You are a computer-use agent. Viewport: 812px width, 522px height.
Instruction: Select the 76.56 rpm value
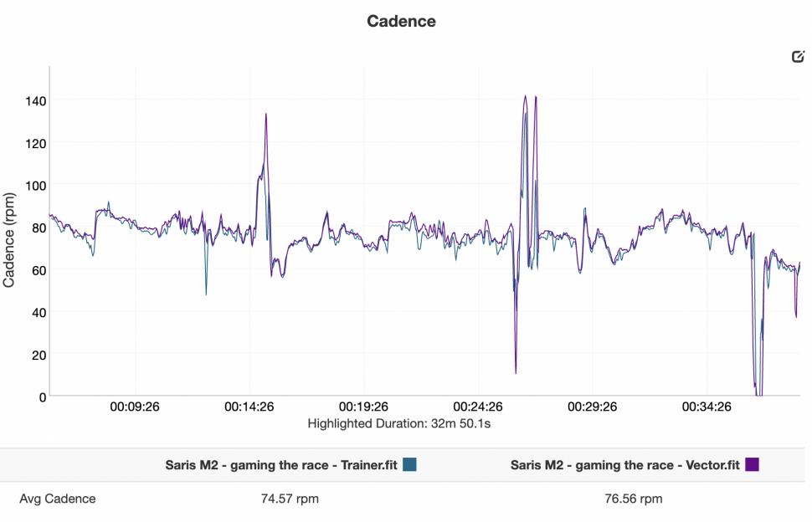click(x=634, y=499)
